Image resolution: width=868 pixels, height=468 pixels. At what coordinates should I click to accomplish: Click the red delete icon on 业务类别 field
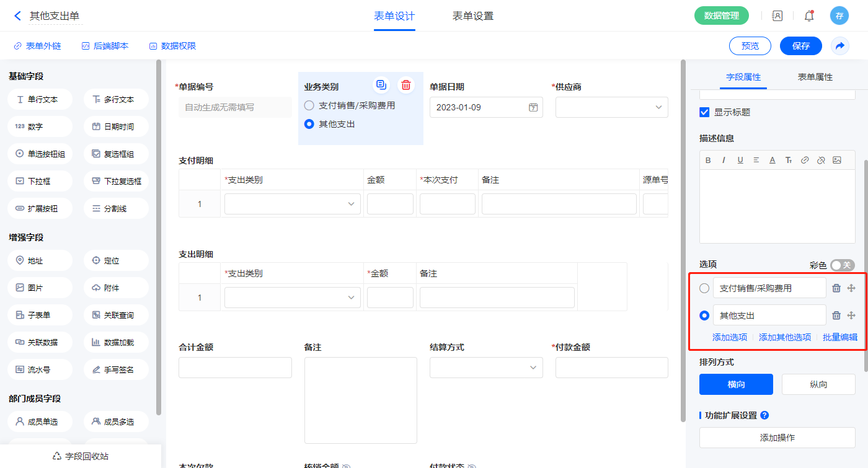pyautogui.click(x=405, y=85)
